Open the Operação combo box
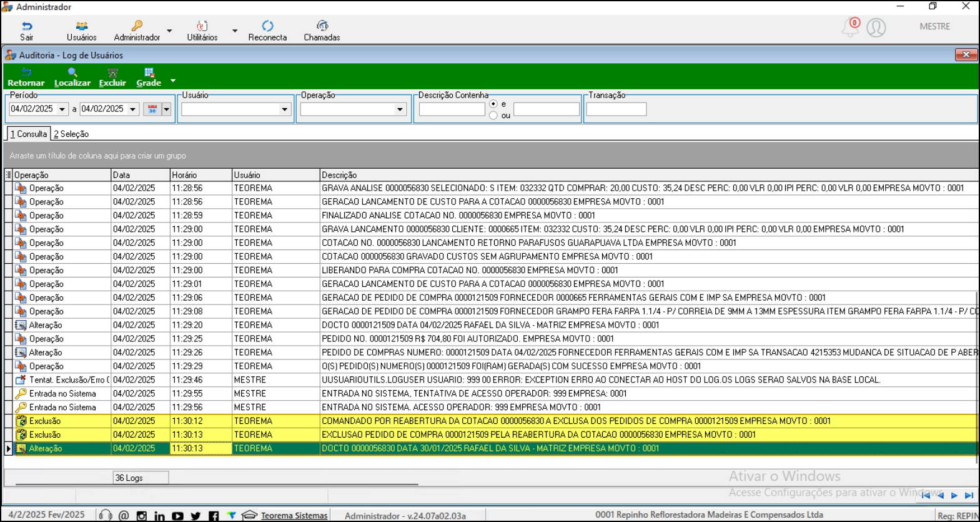The height and width of the screenshot is (522, 980). coord(354,109)
